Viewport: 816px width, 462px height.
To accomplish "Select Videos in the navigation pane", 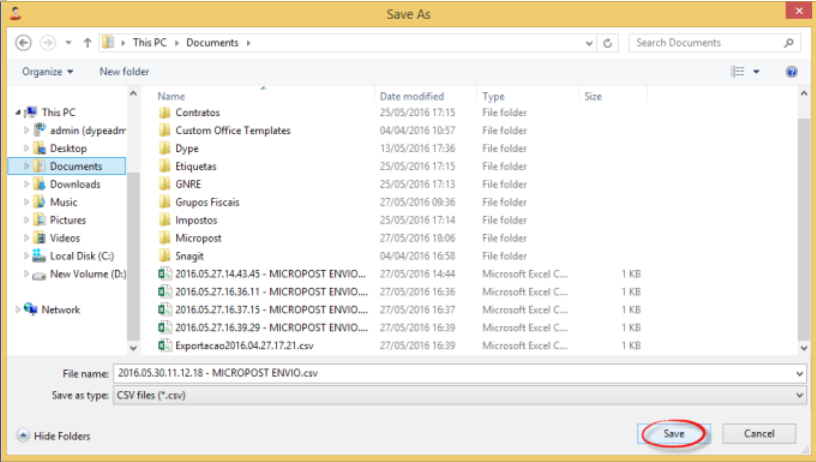I will pos(65,238).
